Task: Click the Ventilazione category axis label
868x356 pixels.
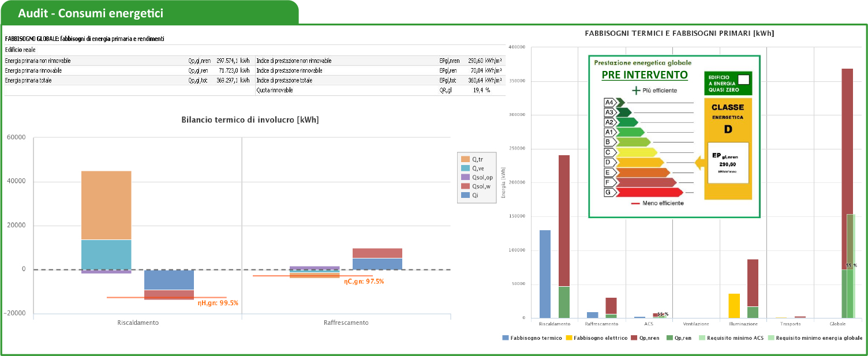Action: (x=696, y=324)
